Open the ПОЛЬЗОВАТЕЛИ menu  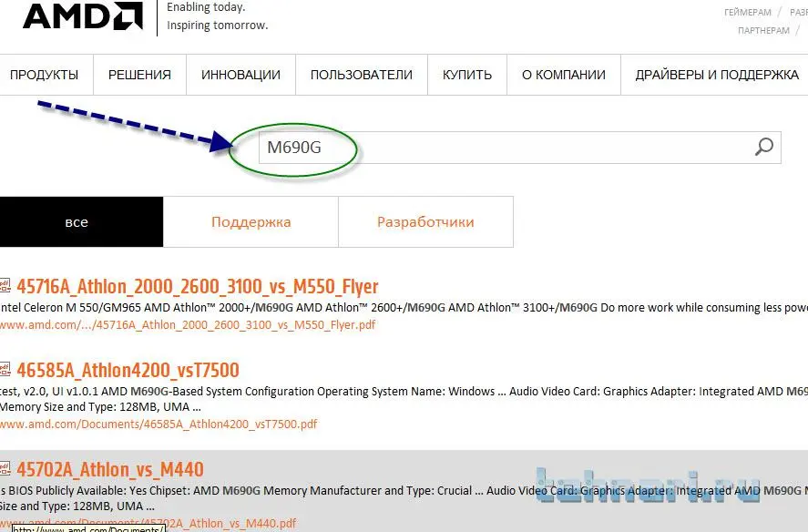click(x=362, y=75)
